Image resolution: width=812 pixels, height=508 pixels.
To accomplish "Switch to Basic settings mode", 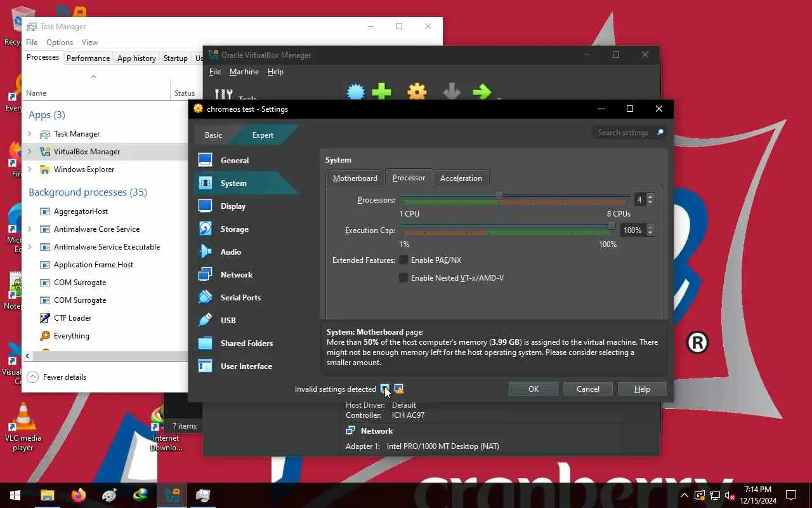I will pos(213,135).
